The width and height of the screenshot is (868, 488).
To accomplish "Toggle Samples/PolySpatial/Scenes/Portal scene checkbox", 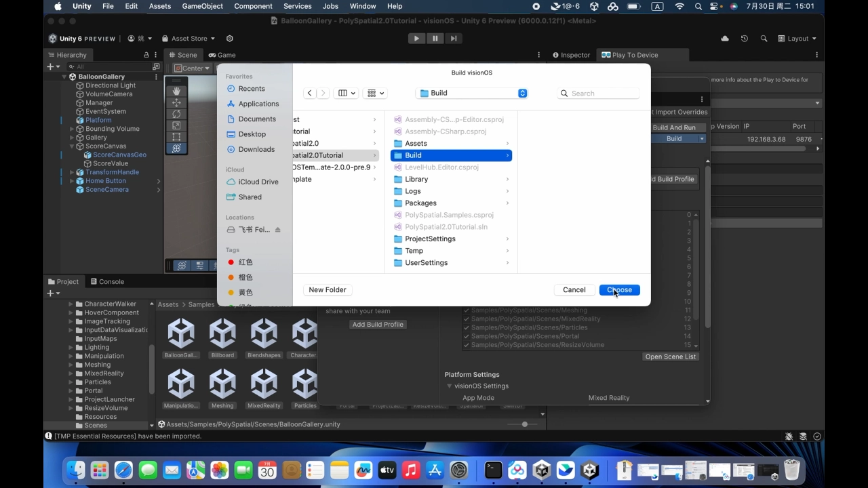I will 467,337.
